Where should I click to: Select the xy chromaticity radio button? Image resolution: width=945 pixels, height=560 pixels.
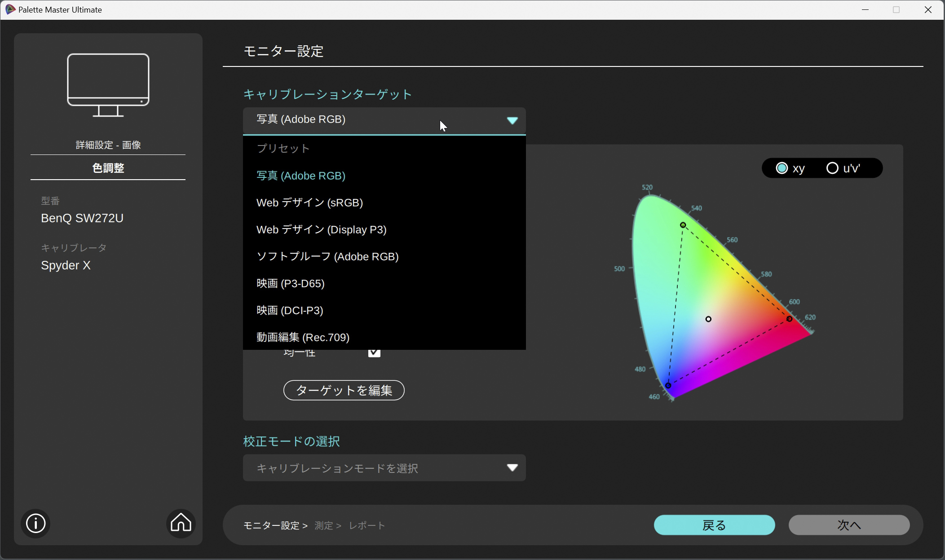pos(782,168)
